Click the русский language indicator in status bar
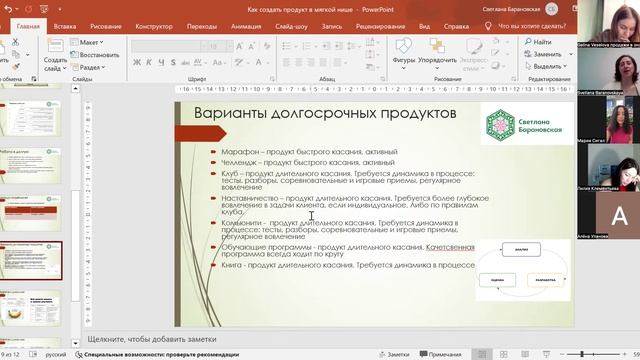This screenshot has width=640, height=360. pyautogui.click(x=56, y=354)
